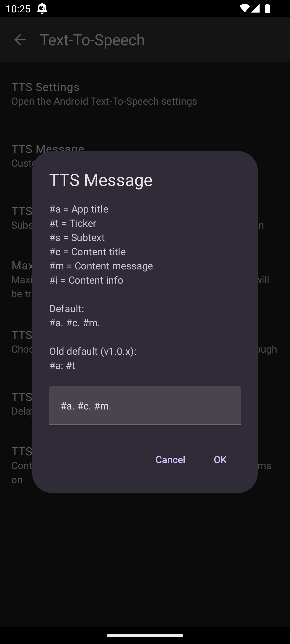This screenshot has height=644, width=290.
Task: Tap the gesture navigation handle bar
Action: tap(145, 635)
